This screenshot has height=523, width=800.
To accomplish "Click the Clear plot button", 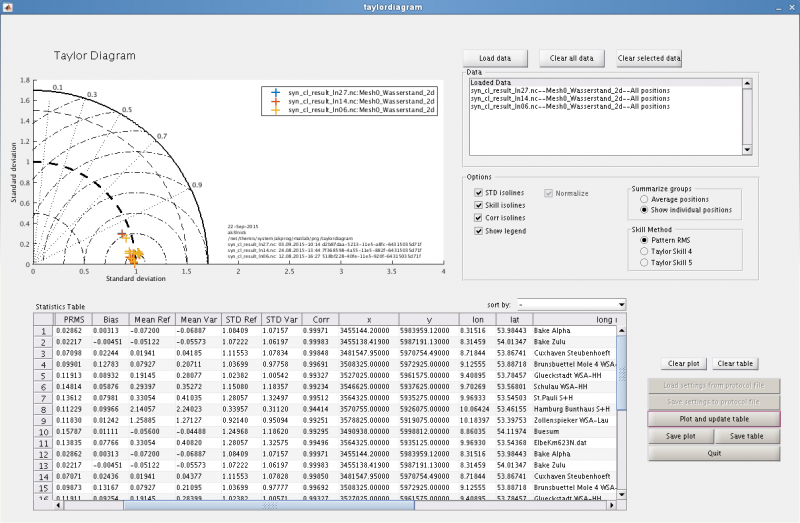I will pos(684,363).
